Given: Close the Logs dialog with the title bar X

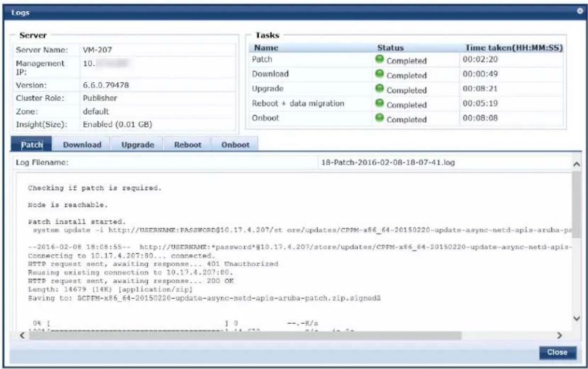Looking at the screenshot, I should point(580,11).
